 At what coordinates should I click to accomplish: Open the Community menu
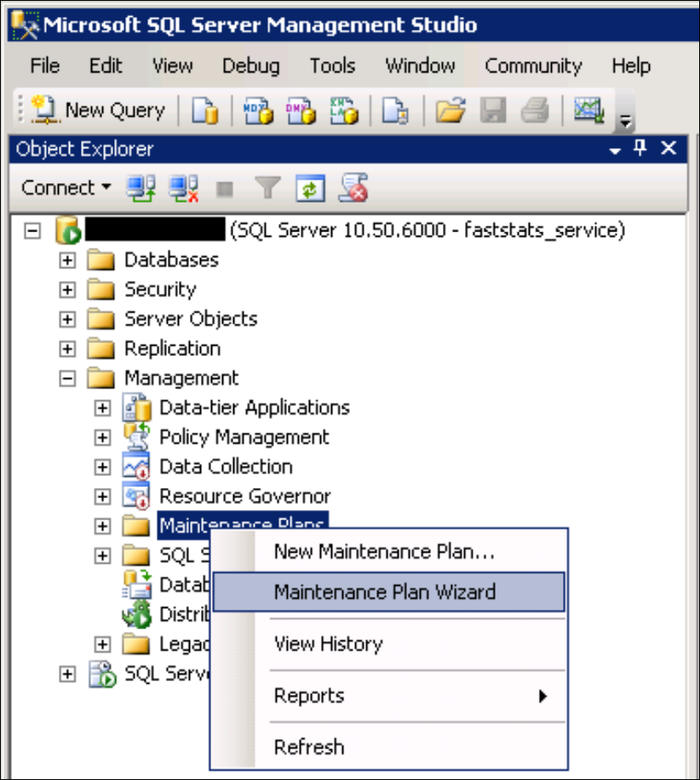pyautogui.click(x=533, y=66)
